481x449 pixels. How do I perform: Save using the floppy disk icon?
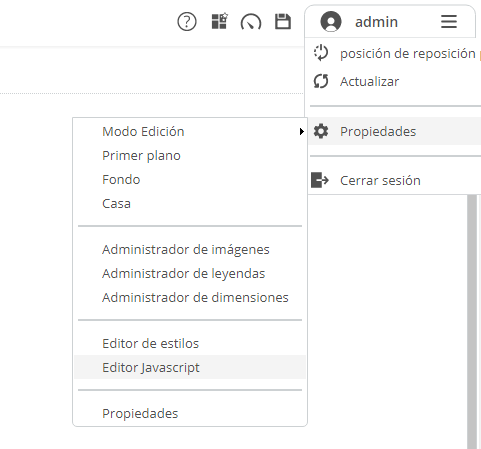[x=283, y=22]
